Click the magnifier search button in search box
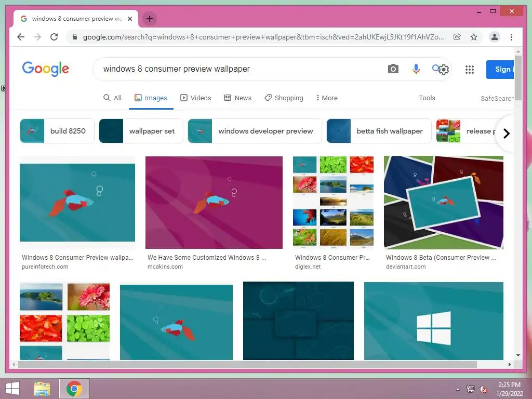The image size is (532, 399). (x=436, y=68)
